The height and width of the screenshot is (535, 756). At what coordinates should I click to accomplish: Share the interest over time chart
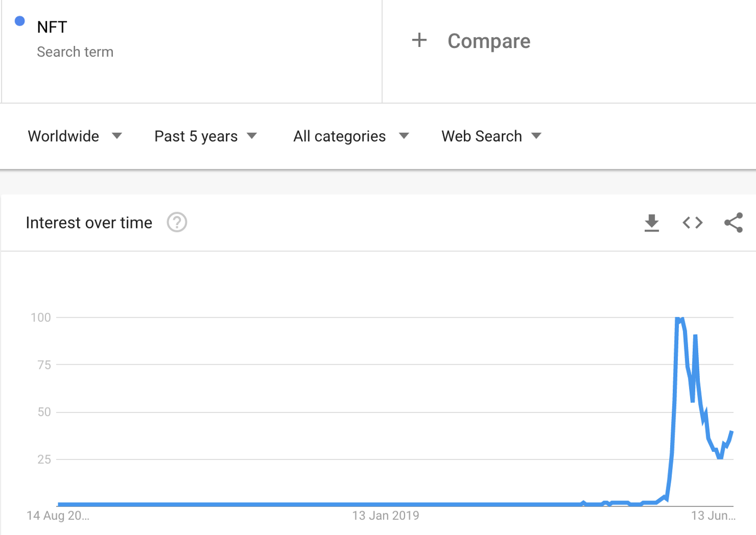[733, 222]
